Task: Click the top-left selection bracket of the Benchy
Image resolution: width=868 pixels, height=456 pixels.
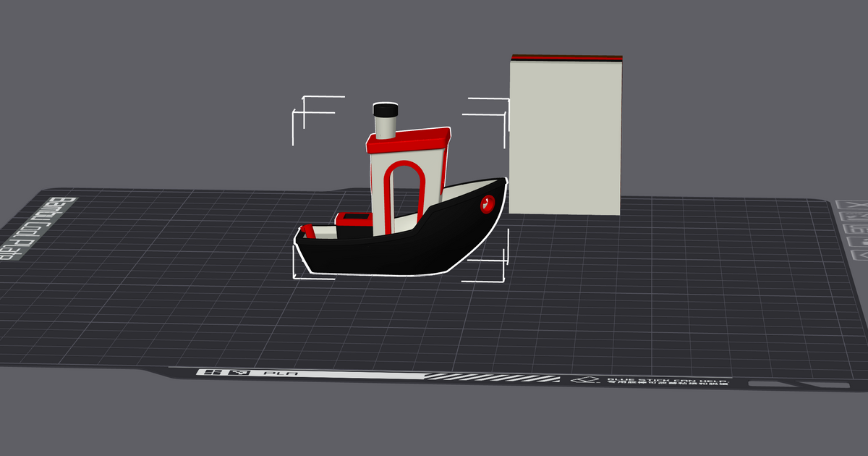Action: pyautogui.click(x=304, y=101)
